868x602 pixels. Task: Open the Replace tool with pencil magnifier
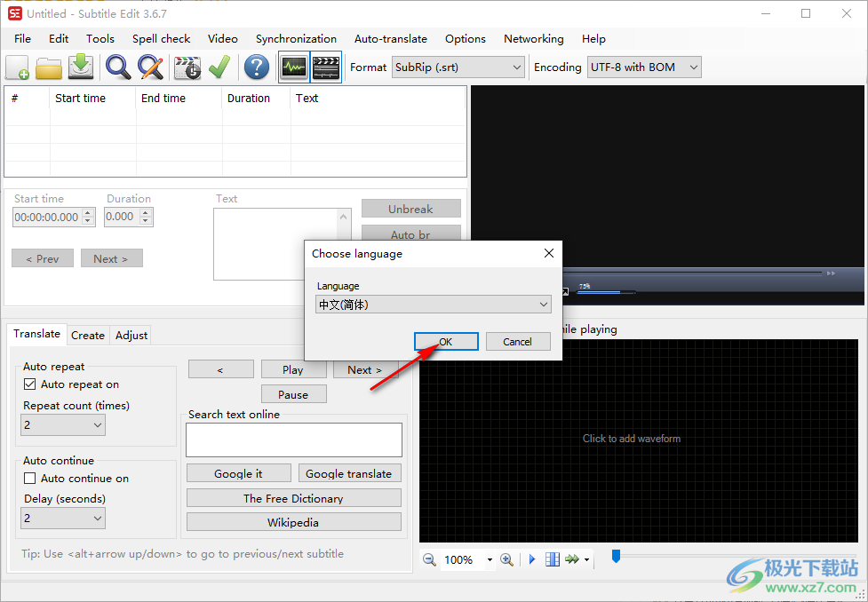coord(150,67)
